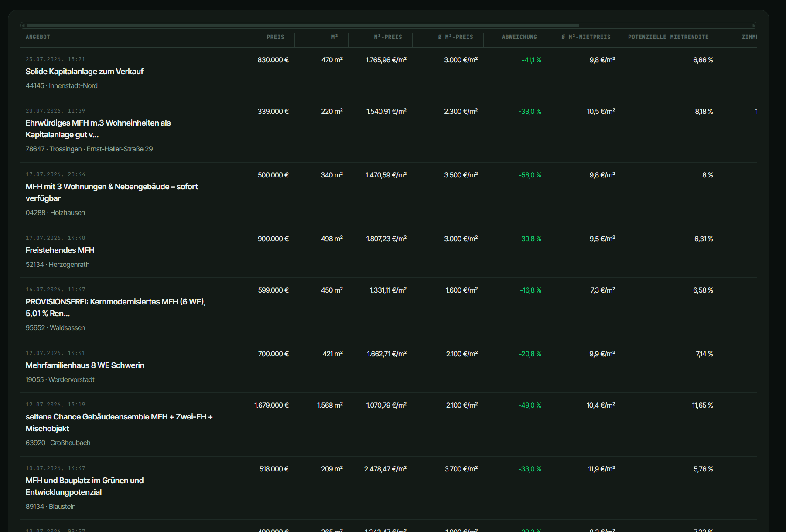Screen dimensions: 786x532
Task: Open "MFH mit 3 Wohnungen & Nebengebäude" listing
Action: (112, 193)
